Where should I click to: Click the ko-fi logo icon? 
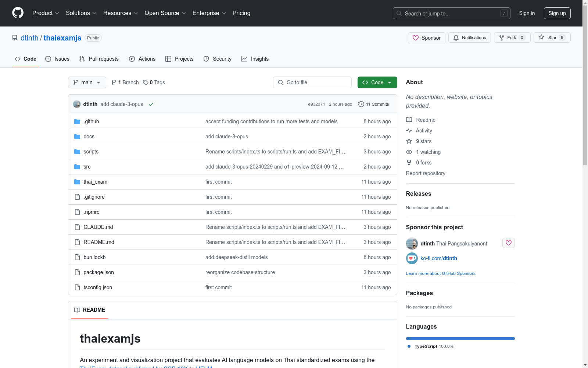tap(412, 258)
